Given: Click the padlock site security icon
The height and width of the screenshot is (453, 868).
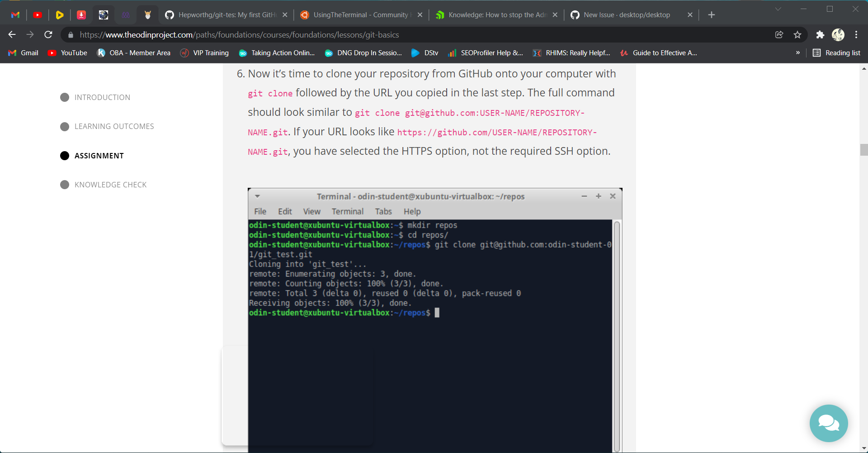Looking at the screenshot, I should [x=71, y=34].
